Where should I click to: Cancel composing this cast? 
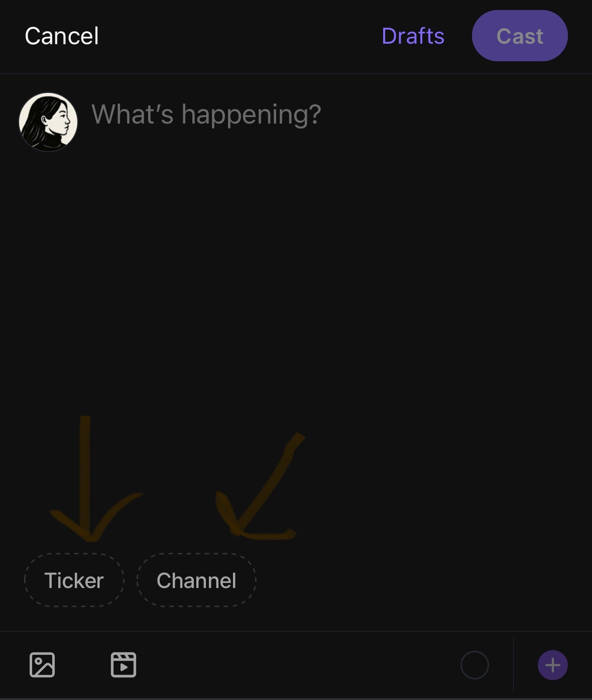coord(62,36)
